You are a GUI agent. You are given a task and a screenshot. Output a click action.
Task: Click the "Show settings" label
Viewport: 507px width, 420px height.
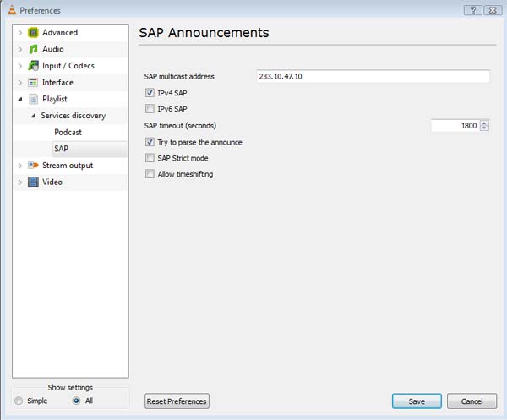(70, 387)
